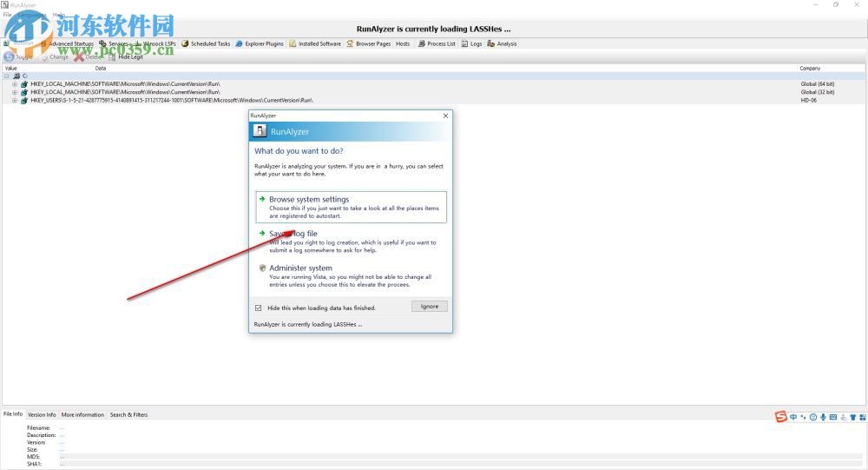
Task: Click the Scheduled Tasks clock icon
Action: (185, 43)
